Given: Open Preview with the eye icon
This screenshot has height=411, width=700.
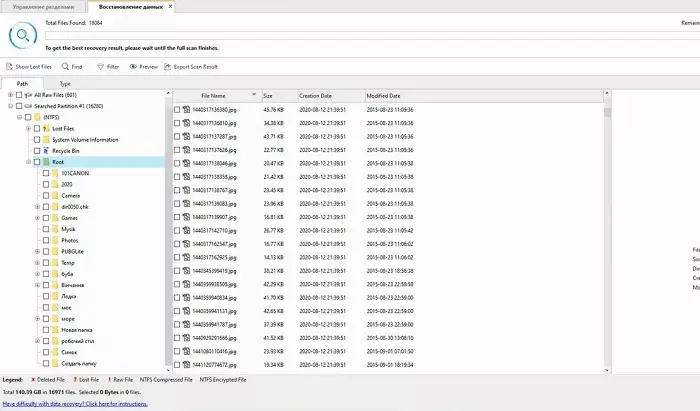Looking at the screenshot, I should click(x=133, y=67).
